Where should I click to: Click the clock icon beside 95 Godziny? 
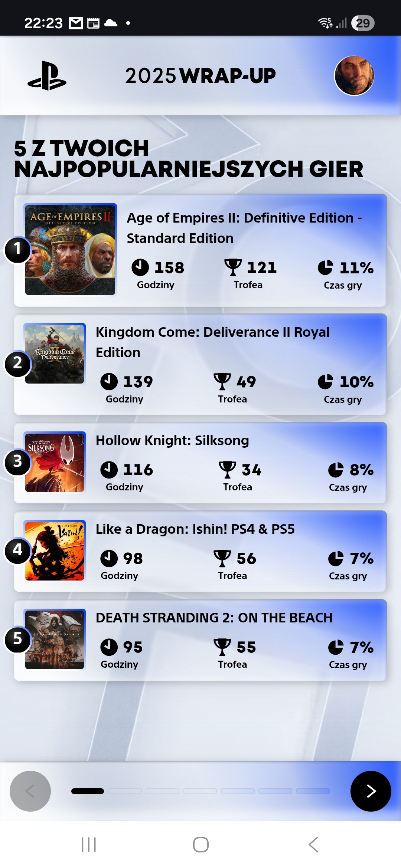[x=109, y=647]
